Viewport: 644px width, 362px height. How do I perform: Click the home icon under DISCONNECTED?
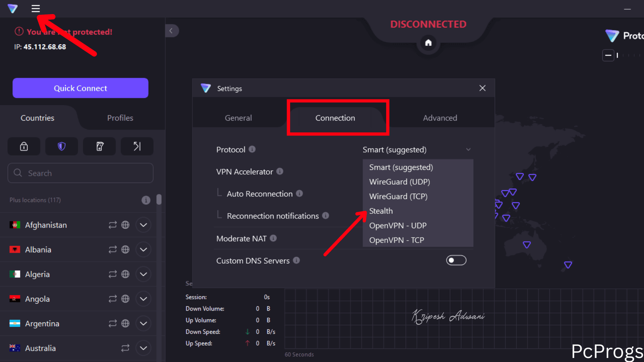428,42
